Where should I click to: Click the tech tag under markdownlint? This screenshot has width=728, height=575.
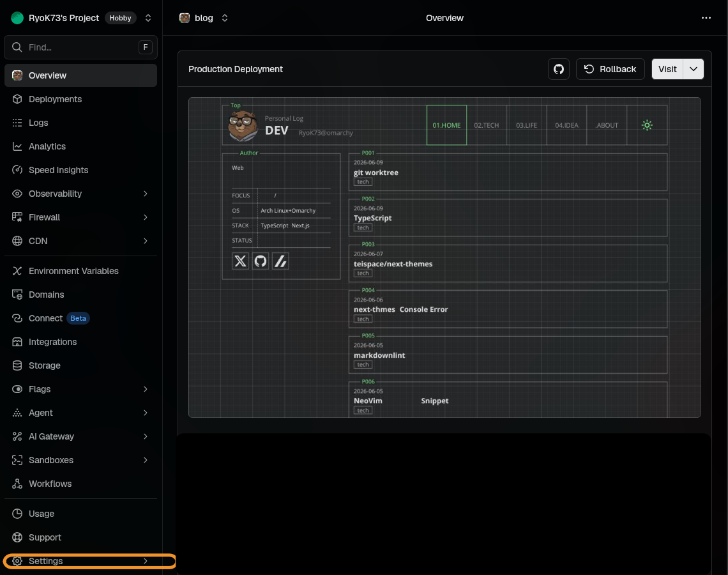pyautogui.click(x=363, y=365)
